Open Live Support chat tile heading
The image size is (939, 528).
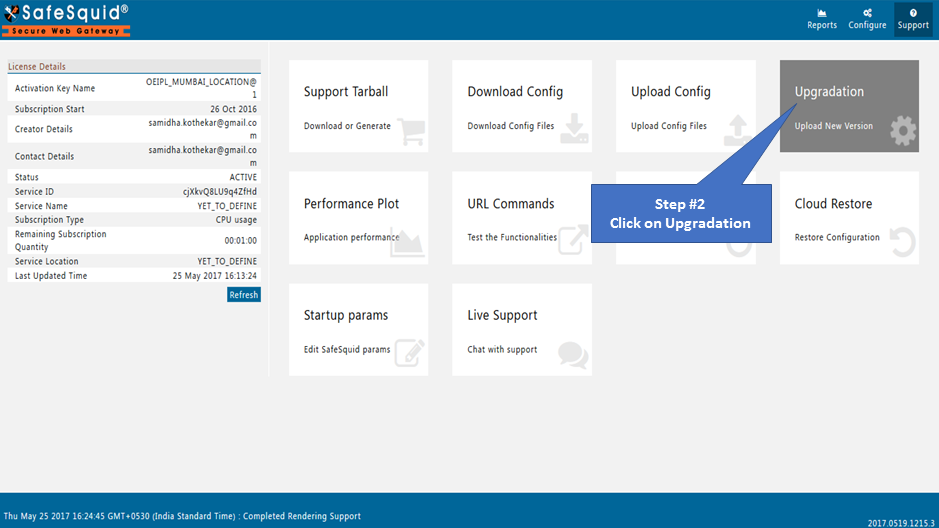[502, 315]
